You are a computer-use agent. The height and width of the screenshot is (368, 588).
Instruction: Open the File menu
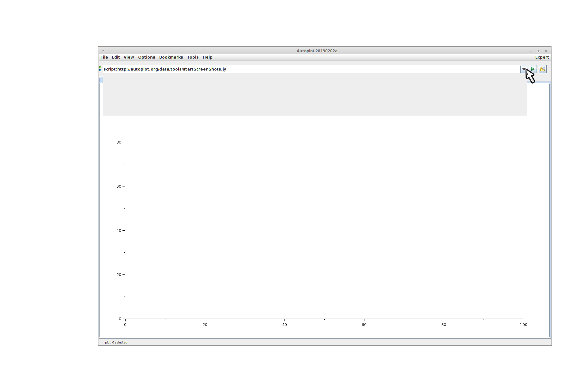104,57
